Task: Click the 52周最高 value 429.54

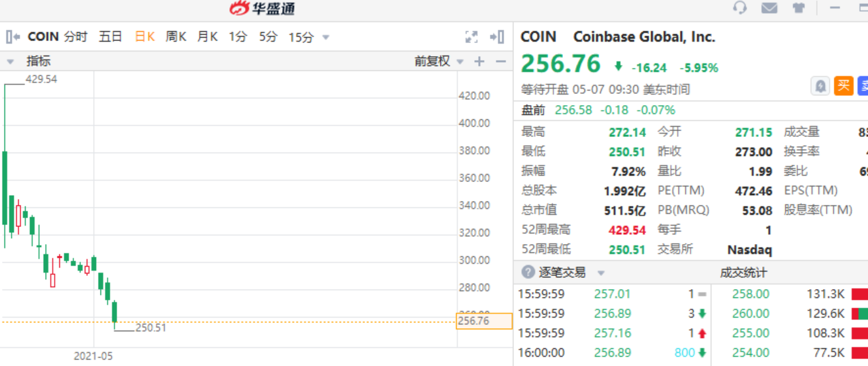Action: (x=627, y=230)
